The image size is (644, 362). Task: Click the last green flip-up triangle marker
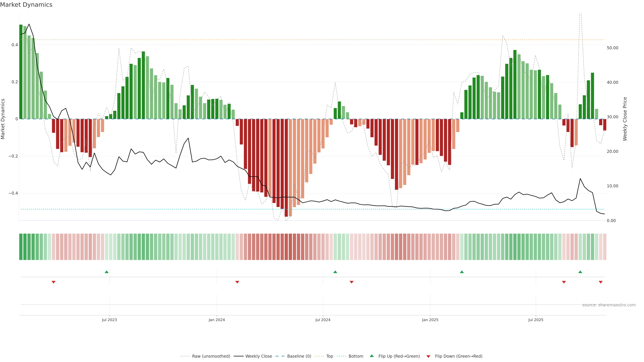pos(580,272)
